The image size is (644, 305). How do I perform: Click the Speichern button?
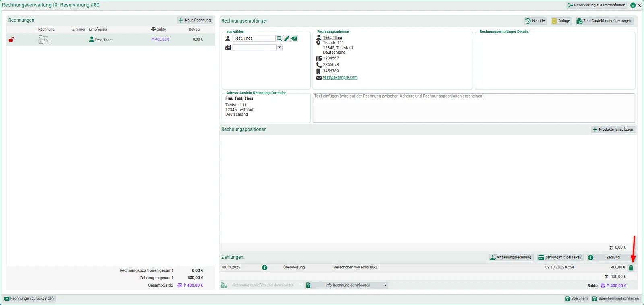coord(576,299)
